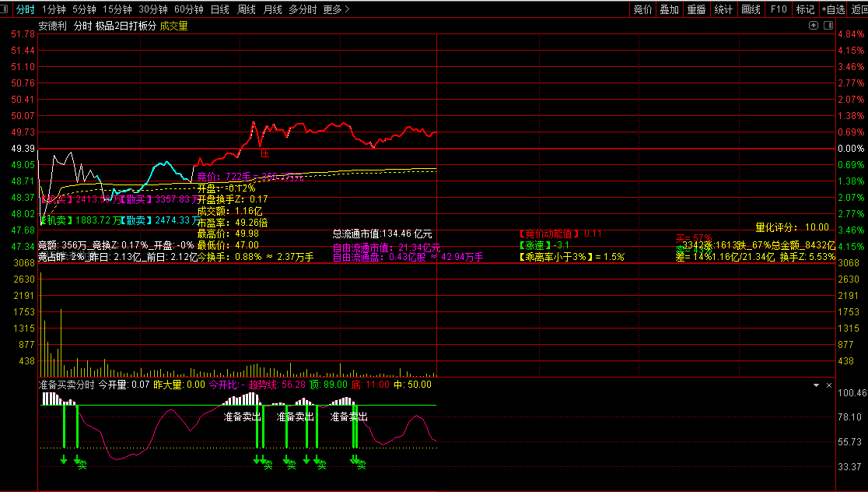868x492 pixels.
Task: Click the 4.84% top right percentage label
Action: 851,34
